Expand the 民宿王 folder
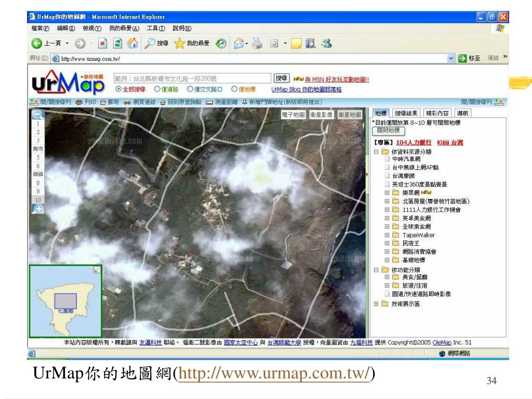 tap(387, 243)
